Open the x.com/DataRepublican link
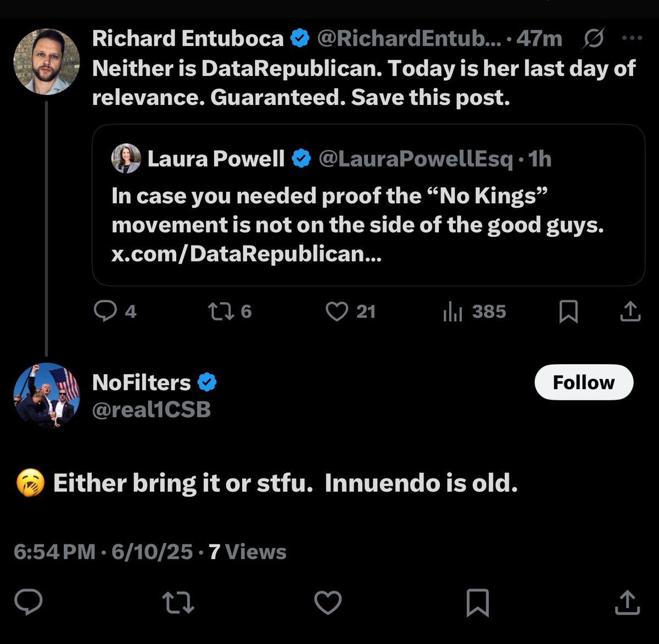The height and width of the screenshot is (644, 659). (246, 254)
